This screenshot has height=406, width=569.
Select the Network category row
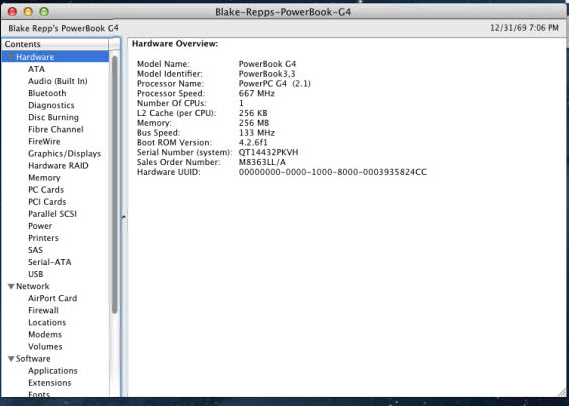(x=55, y=286)
